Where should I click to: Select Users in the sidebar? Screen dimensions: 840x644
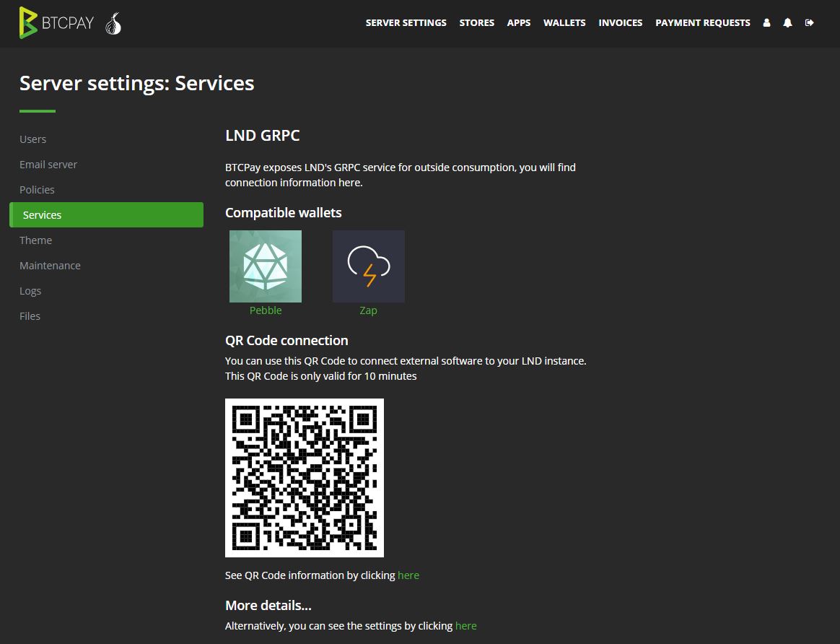(x=32, y=139)
